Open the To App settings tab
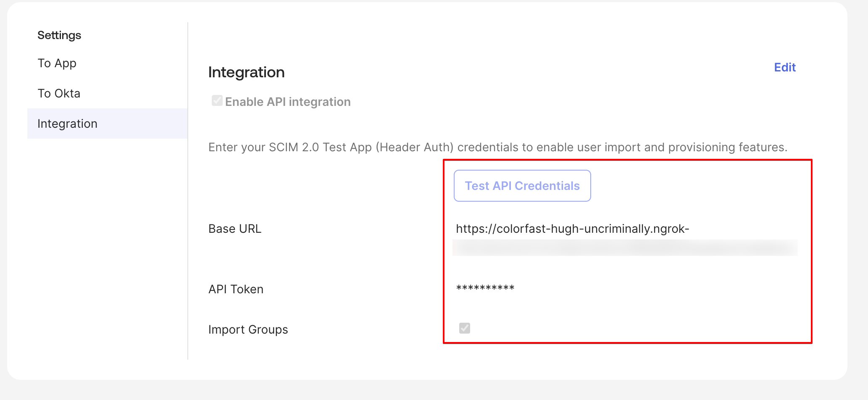Viewport: 868px width, 400px height. click(x=57, y=63)
